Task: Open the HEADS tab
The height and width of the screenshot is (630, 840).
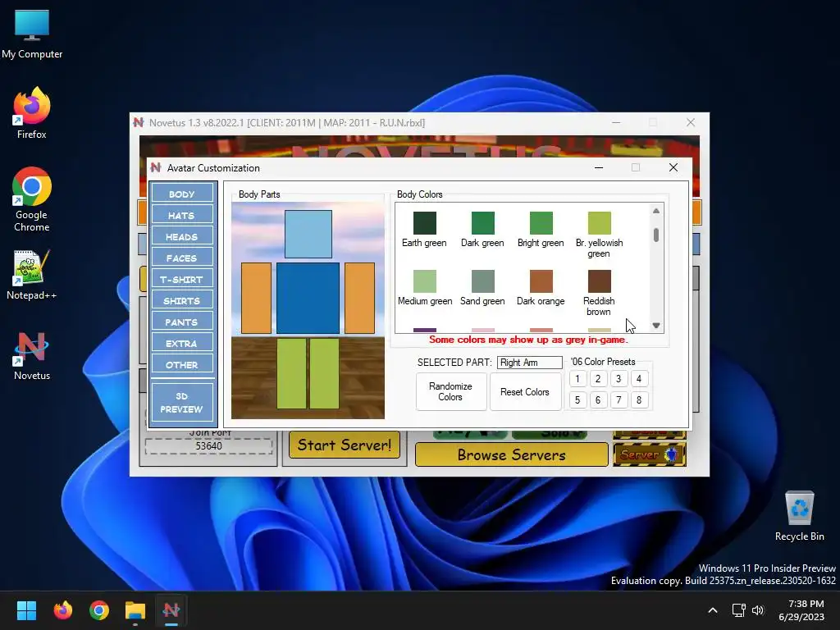Action: pyautogui.click(x=181, y=237)
